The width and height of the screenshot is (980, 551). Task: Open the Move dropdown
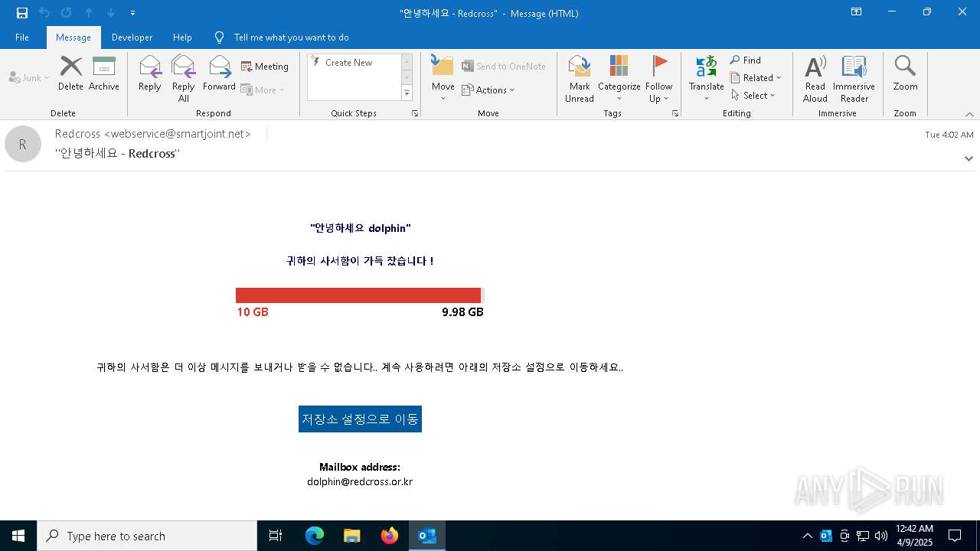pyautogui.click(x=443, y=79)
